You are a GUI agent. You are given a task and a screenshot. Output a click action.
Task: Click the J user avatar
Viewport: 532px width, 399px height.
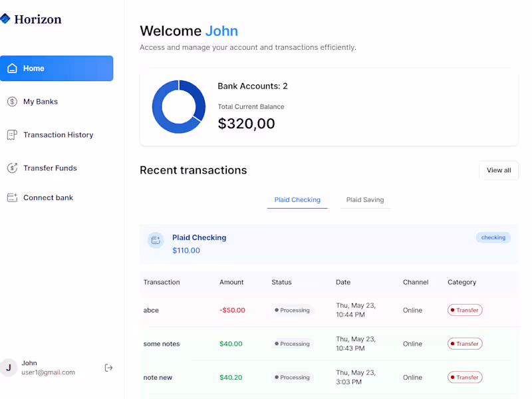point(9,367)
